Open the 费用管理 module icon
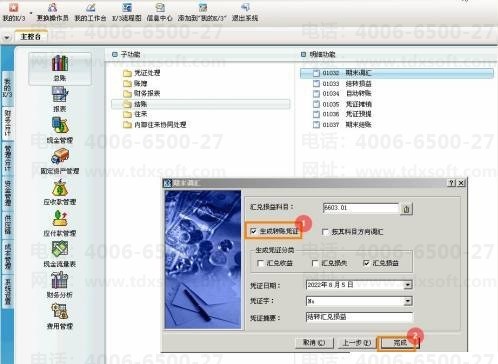Screen dimensions: 498x364 pos(60,316)
